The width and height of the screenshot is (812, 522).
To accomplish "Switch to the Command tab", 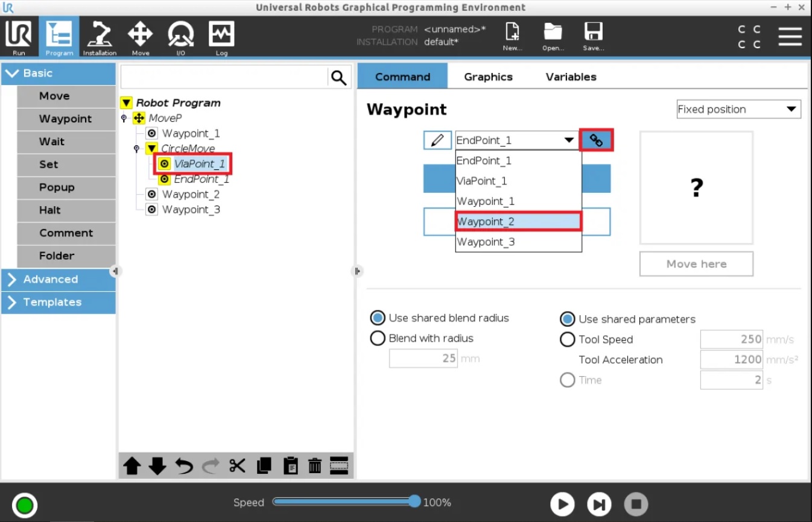I will 402,77.
